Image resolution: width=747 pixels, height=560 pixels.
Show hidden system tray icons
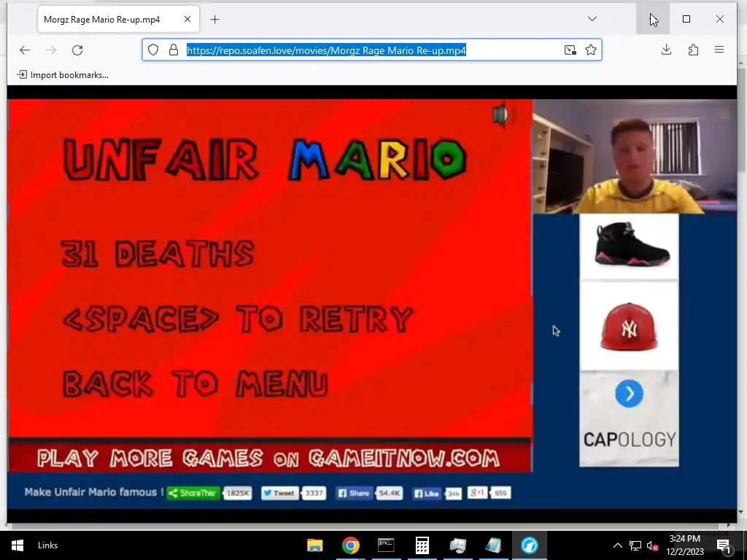[x=617, y=545]
